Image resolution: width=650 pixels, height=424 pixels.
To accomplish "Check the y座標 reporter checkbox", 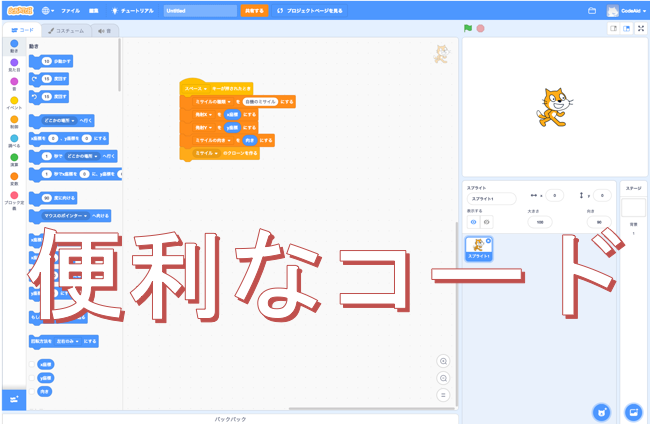I will (32, 378).
